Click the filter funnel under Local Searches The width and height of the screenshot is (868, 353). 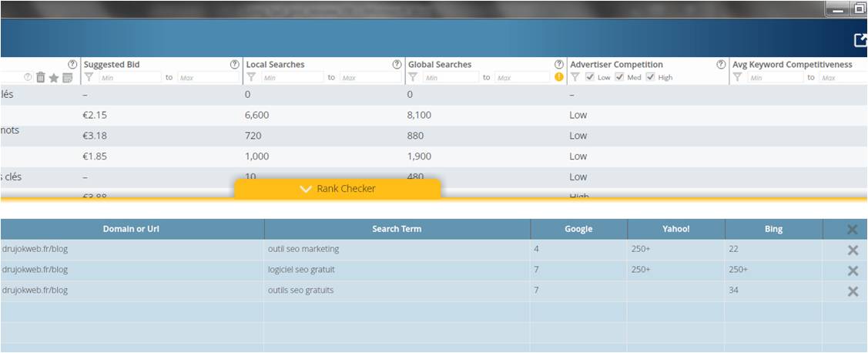pyautogui.click(x=251, y=77)
